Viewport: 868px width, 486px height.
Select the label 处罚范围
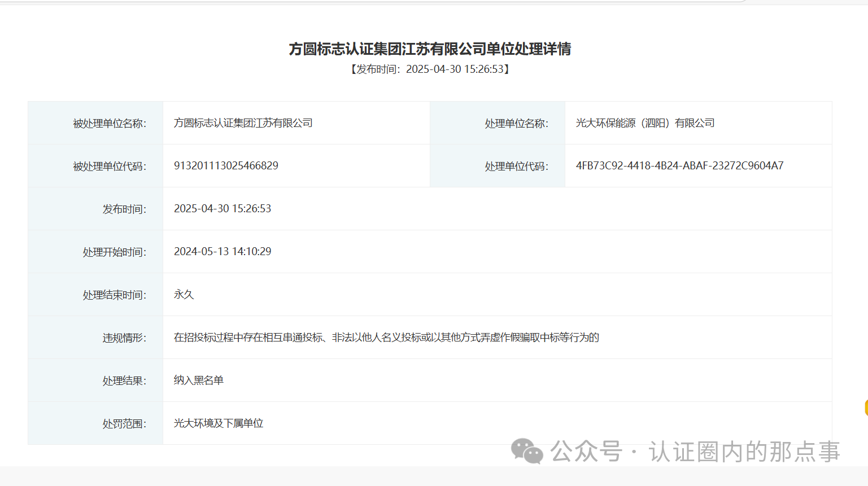click(x=124, y=423)
